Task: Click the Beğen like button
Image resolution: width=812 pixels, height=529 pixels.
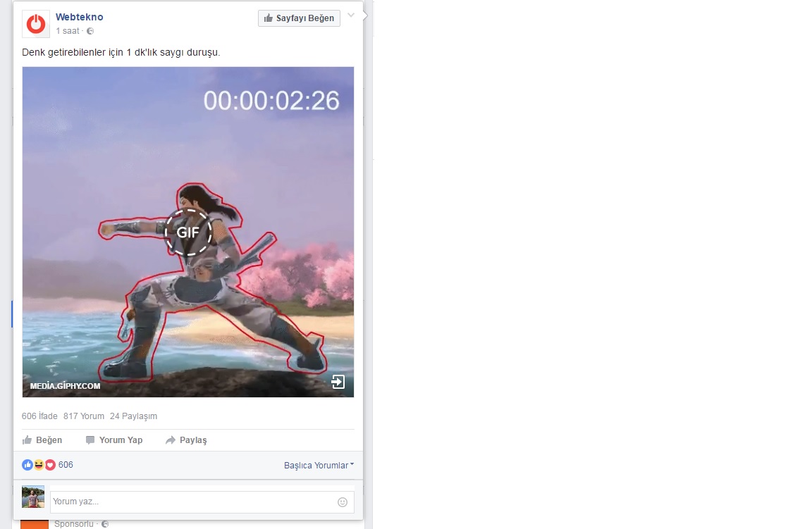Action: coord(42,440)
